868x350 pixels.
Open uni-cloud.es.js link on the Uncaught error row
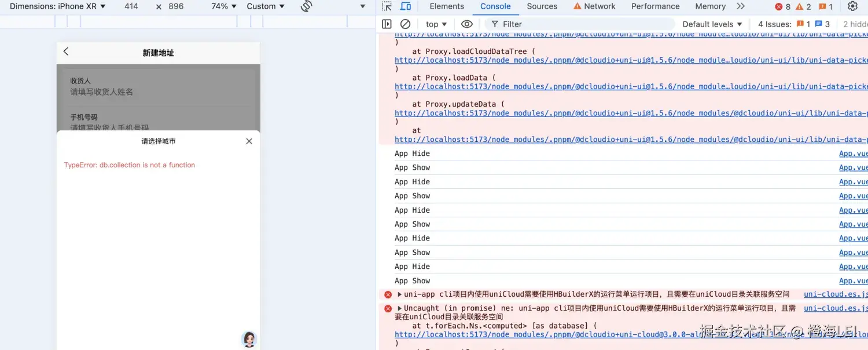coord(836,308)
